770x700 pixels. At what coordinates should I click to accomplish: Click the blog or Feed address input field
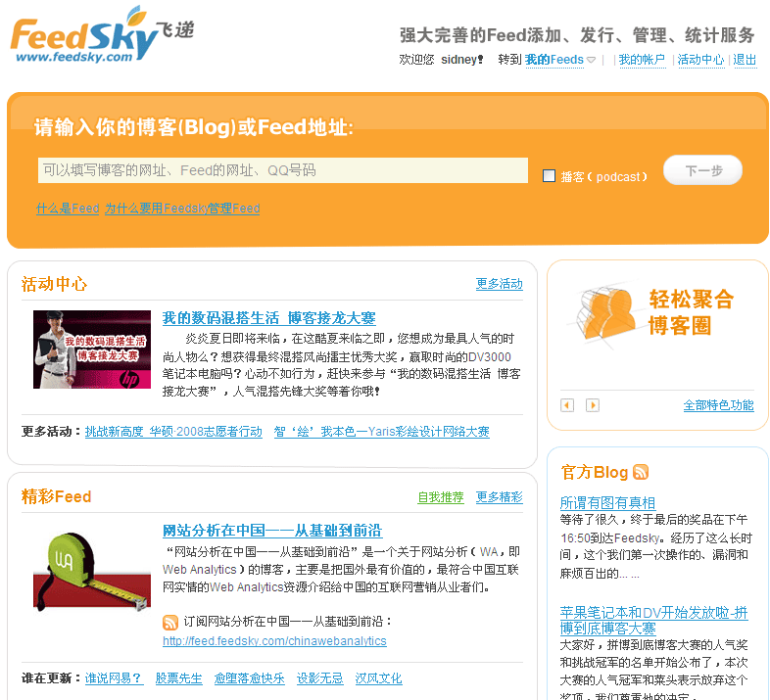(x=282, y=170)
